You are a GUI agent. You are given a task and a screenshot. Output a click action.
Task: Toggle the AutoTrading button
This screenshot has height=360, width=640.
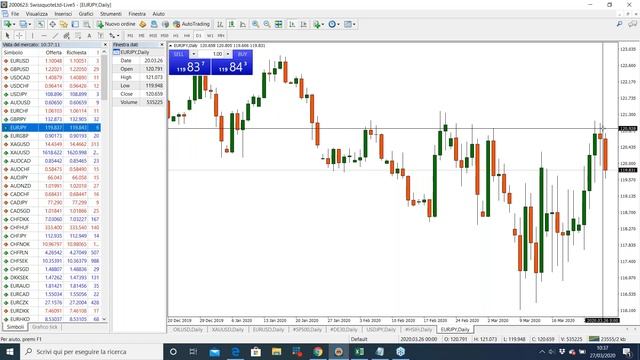click(191, 24)
